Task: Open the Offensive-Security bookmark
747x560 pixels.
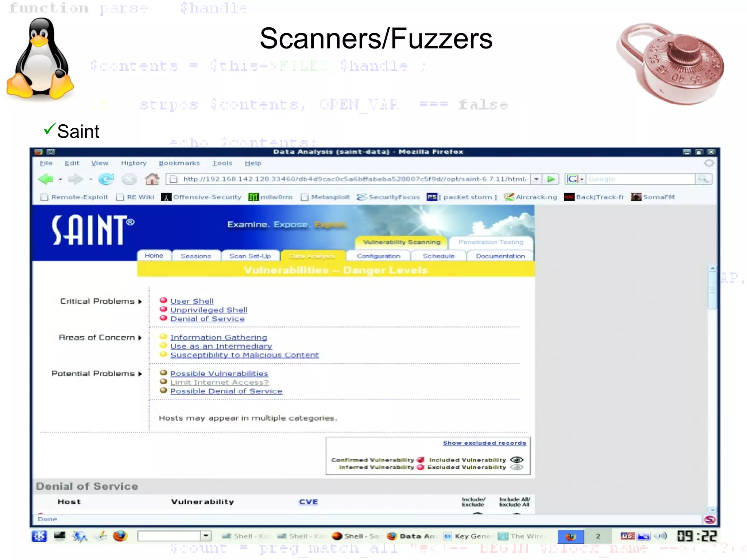Action: click(201, 197)
